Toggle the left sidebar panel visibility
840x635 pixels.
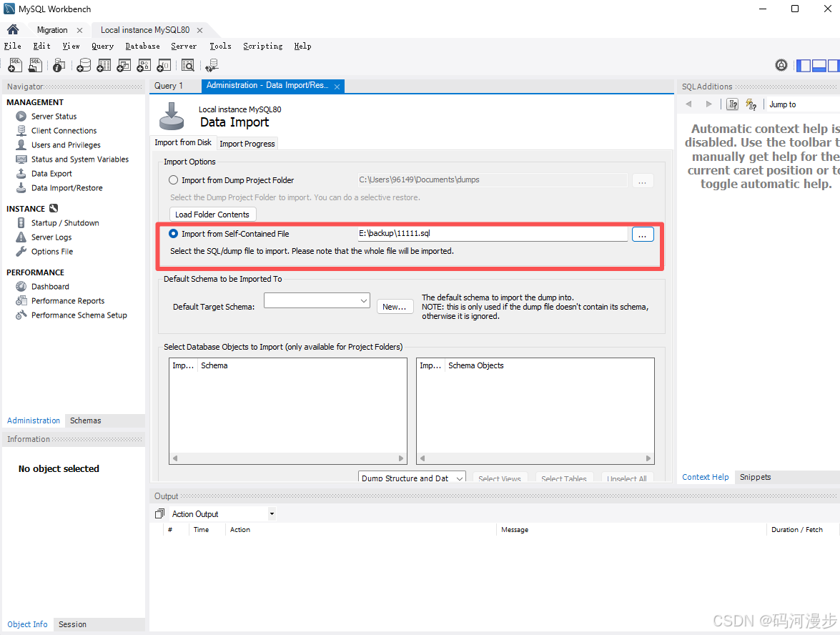[x=804, y=65]
